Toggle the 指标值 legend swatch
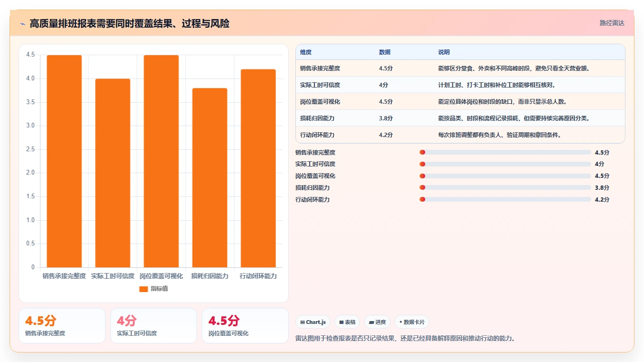 [x=144, y=289]
